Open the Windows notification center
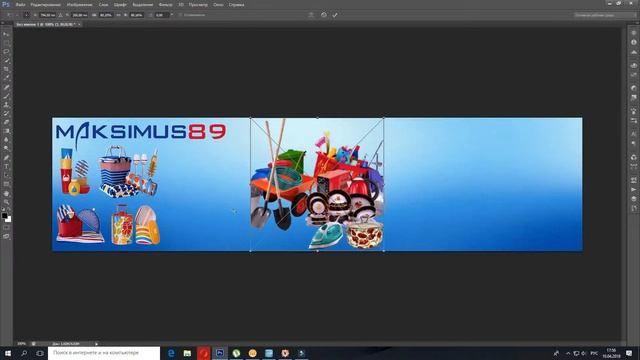Viewport: 640px width, 360px height. tap(629, 353)
